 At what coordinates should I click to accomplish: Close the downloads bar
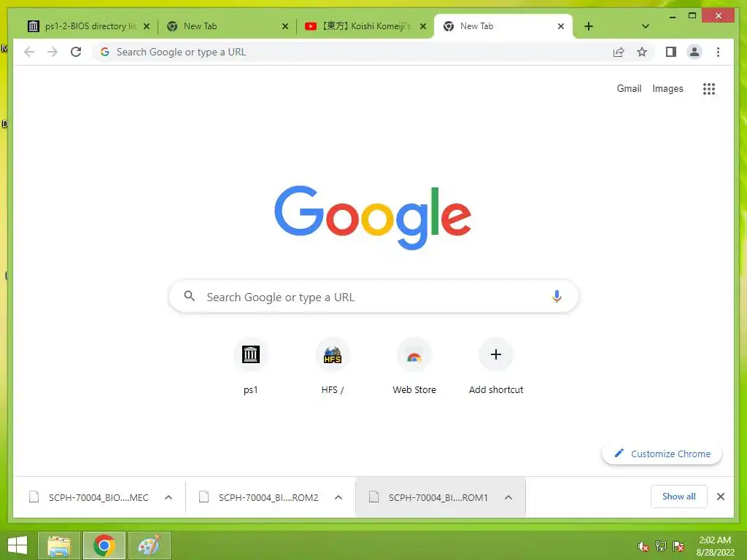click(x=721, y=497)
